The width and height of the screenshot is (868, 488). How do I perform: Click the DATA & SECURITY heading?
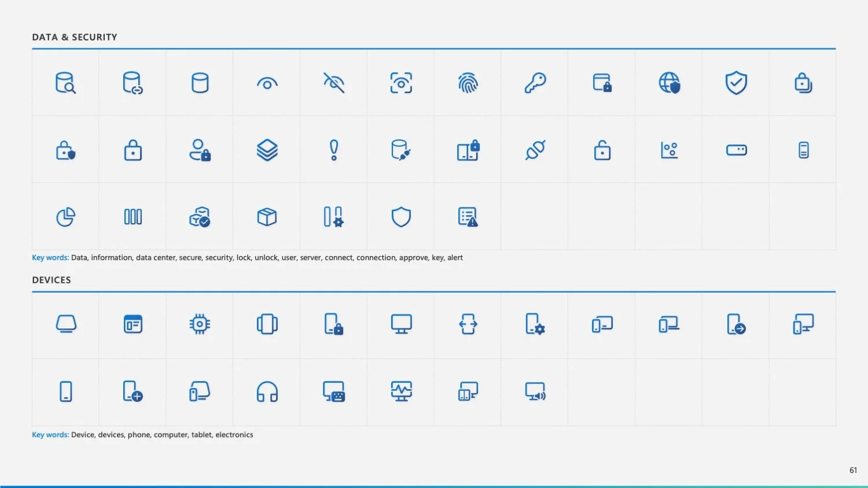click(75, 37)
